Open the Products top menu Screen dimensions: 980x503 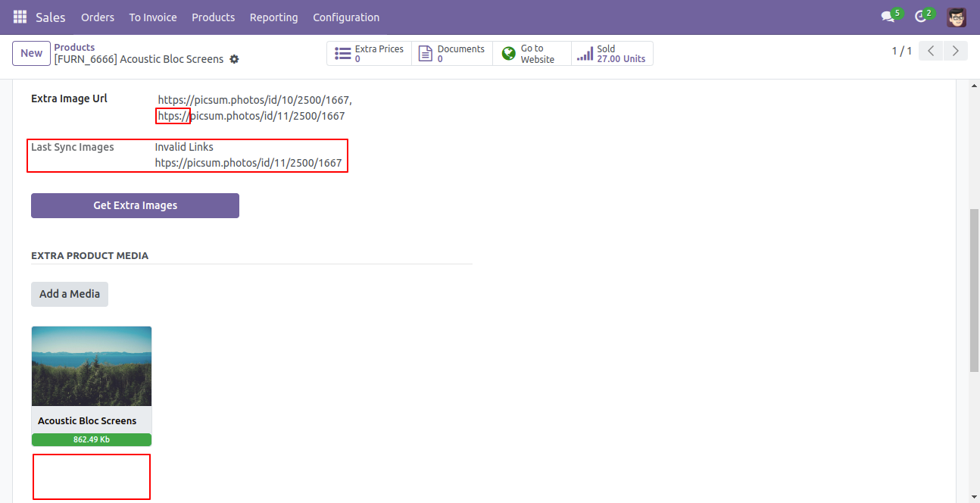click(x=214, y=17)
